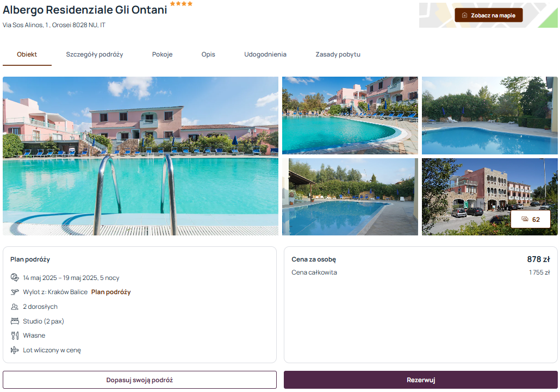Click the plane icon beside Lot wliczony
Image resolution: width=560 pixels, height=392 pixels.
pos(15,350)
